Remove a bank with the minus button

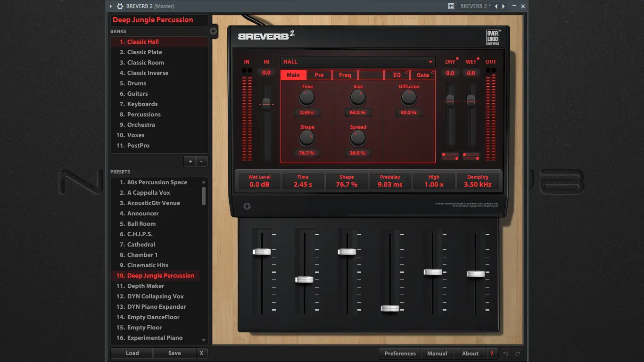click(x=201, y=161)
